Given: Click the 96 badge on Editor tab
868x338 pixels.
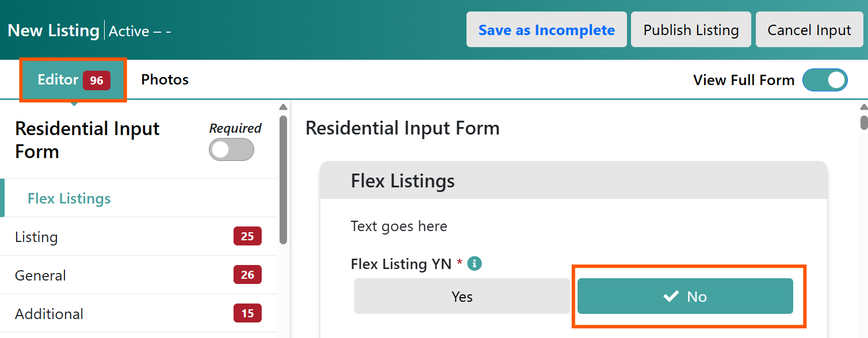Looking at the screenshot, I should (97, 80).
